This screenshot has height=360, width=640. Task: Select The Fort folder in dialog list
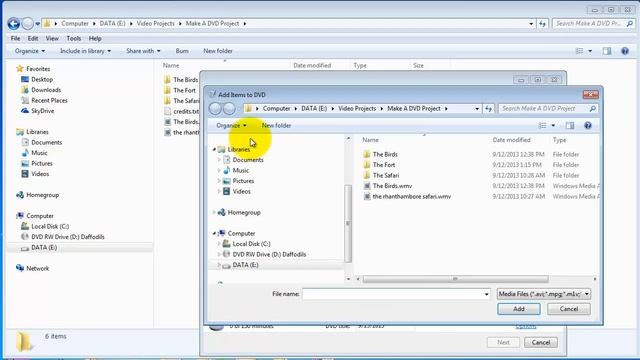[384, 165]
